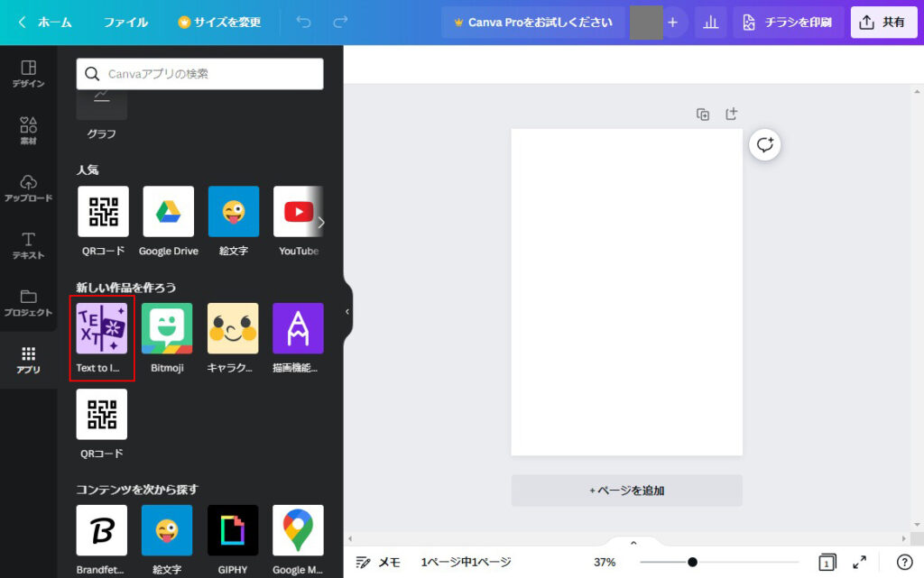Expand the page thumbnails chevron
This screenshot has width=924, height=578.
(x=633, y=542)
